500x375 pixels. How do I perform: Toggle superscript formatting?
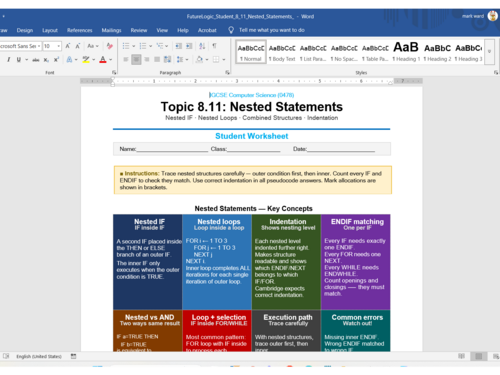click(56, 60)
